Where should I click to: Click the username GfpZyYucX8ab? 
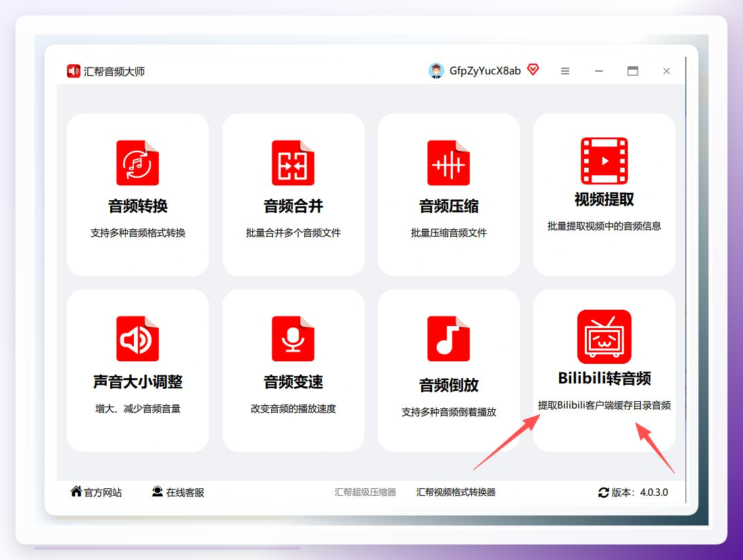(x=485, y=70)
